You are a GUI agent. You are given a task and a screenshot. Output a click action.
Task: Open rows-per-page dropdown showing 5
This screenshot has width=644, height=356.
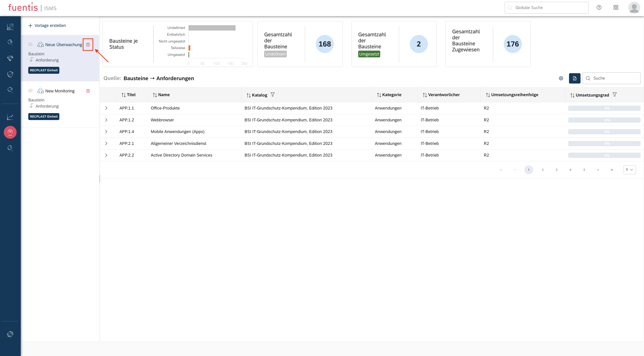(x=629, y=170)
